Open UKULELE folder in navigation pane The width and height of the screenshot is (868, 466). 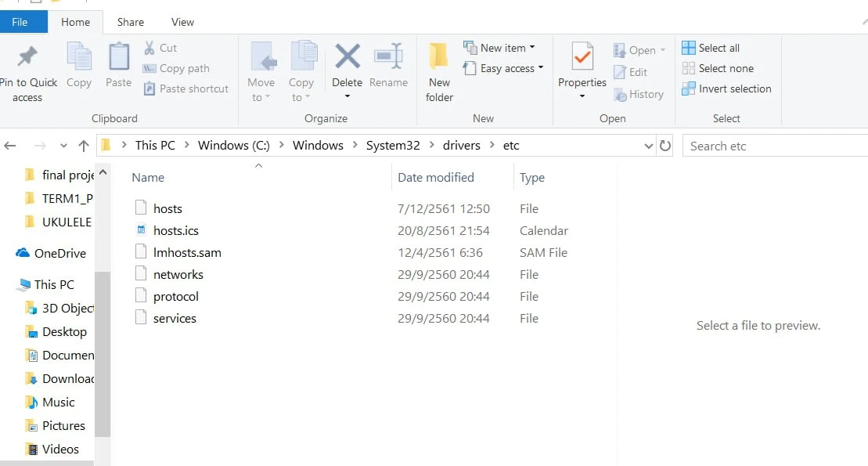click(67, 222)
